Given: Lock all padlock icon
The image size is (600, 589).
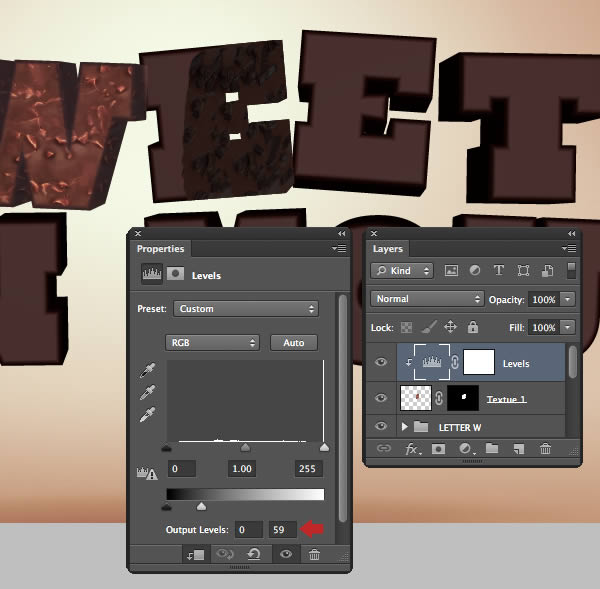Looking at the screenshot, I should pos(473,327).
